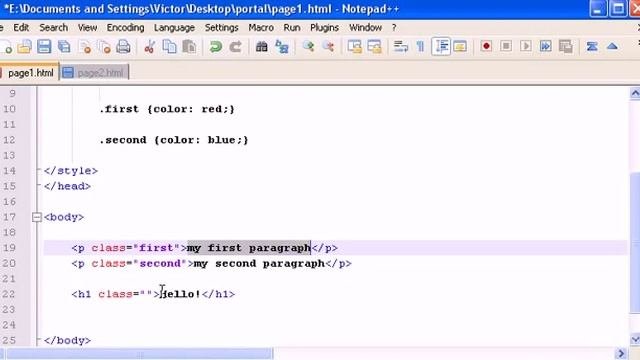The width and height of the screenshot is (640, 360).
Task: Click the ".second {color: blue;}" line
Action: coord(173,140)
